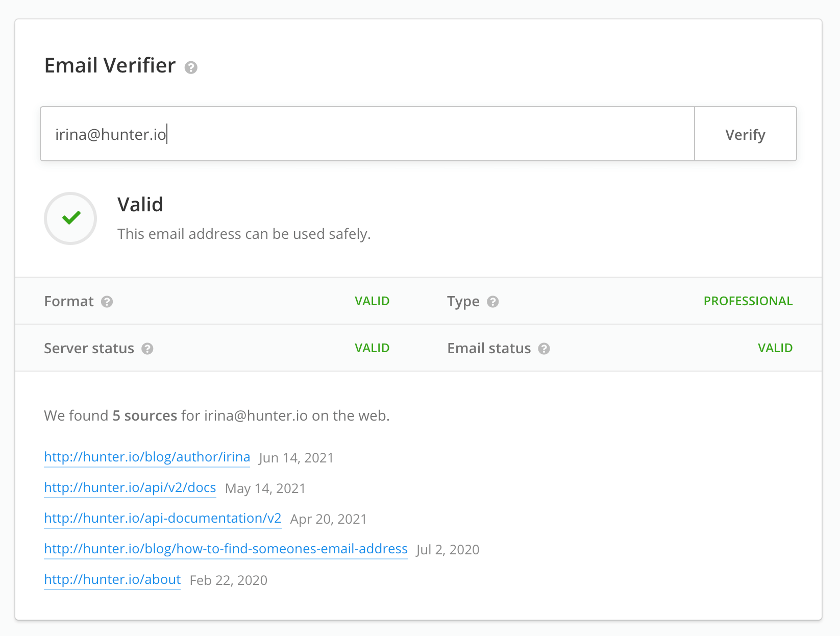Image resolution: width=840 pixels, height=636 pixels.
Task: Open the hunter.io/about source link
Action: coord(112,579)
